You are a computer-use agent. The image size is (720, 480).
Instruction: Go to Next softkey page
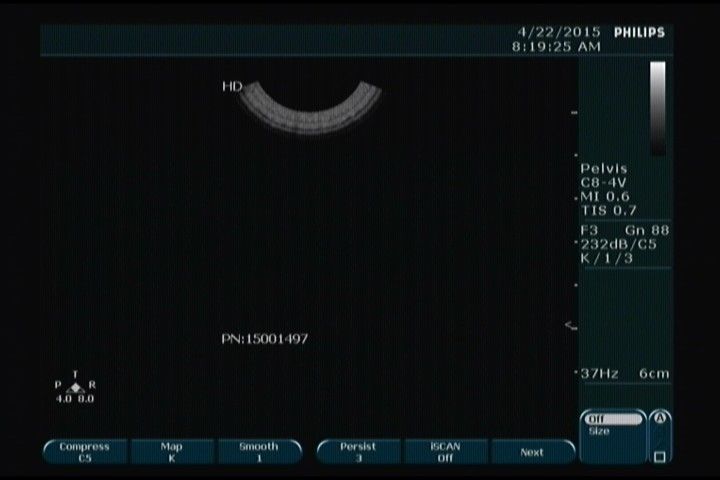pyautogui.click(x=532, y=452)
